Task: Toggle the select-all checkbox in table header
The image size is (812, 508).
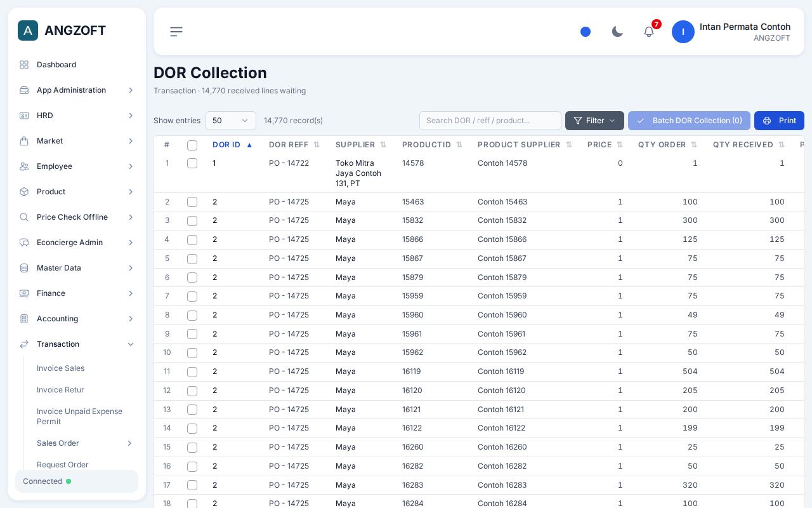Action: click(192, 145)
